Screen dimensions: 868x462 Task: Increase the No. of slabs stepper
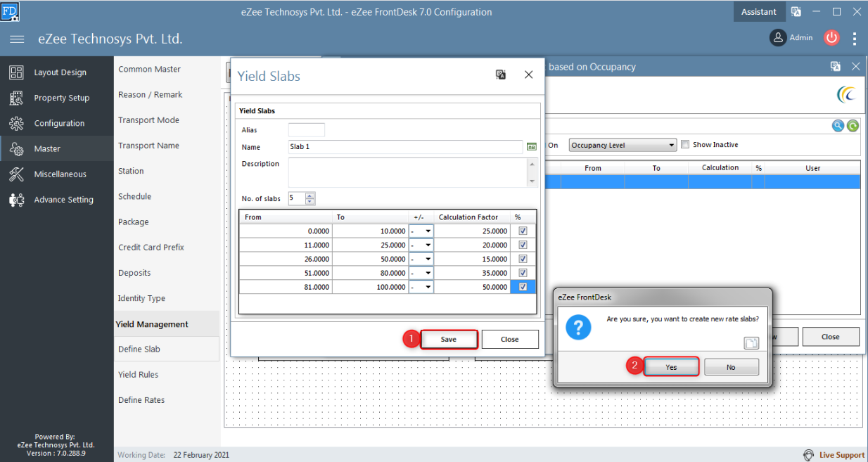[x=311, y=195]
